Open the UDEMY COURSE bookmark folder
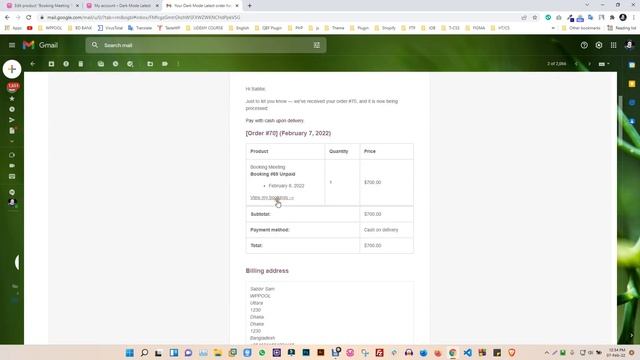Screen dimensions: 640x360 point(204,28)
